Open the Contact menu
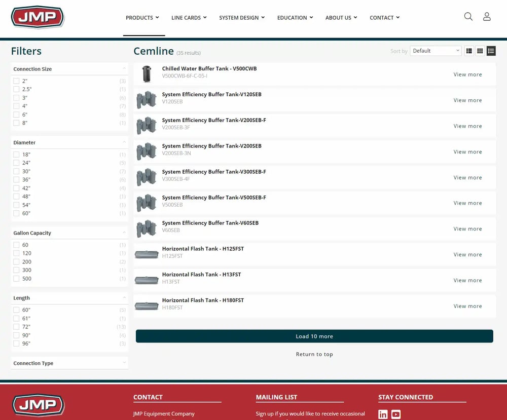The image size is (507, 420). click(384, 18)
